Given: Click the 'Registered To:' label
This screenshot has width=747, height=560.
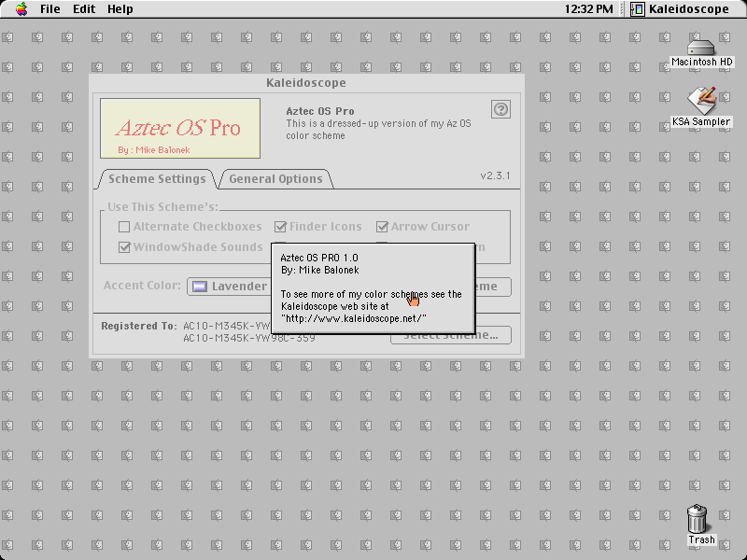Looking at the screenshot, I should coord(139,326).
